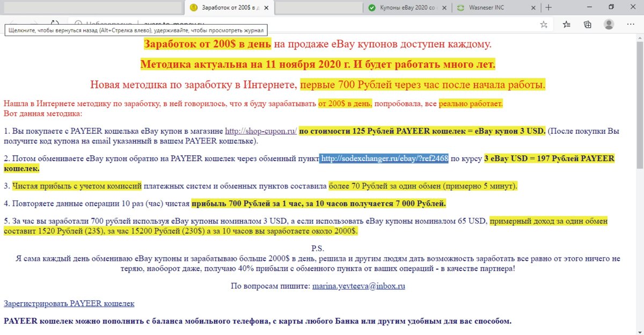Open a new browser tab with the plus button
The image size is (644, 335).
[x=548, y=8]
